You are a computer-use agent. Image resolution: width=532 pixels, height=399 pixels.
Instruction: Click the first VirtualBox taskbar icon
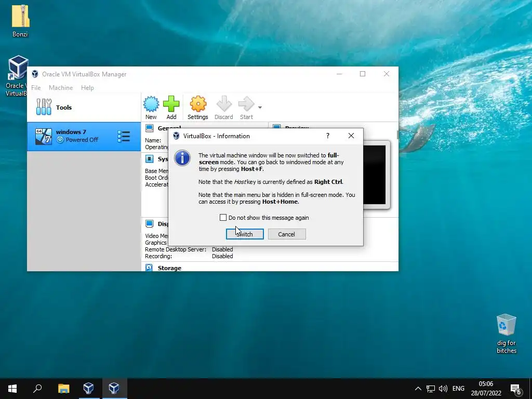(88, 389)
